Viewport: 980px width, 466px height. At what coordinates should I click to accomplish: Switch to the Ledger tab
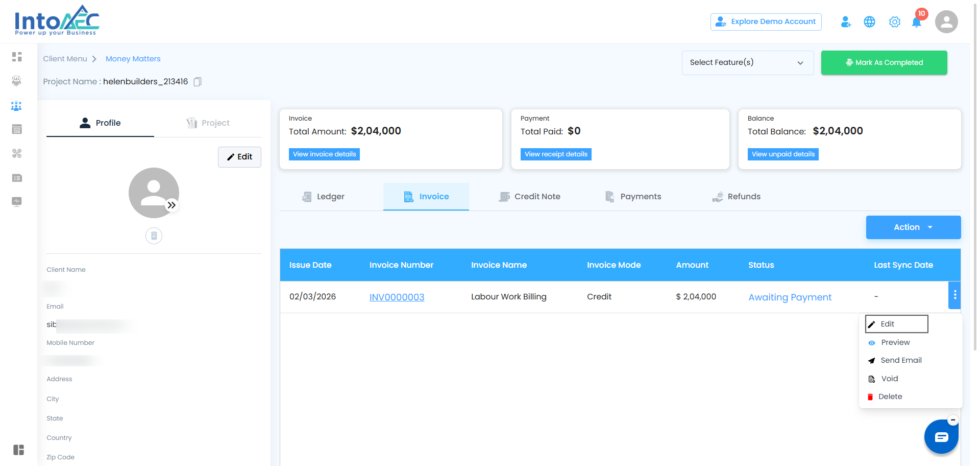coord(324,197)
